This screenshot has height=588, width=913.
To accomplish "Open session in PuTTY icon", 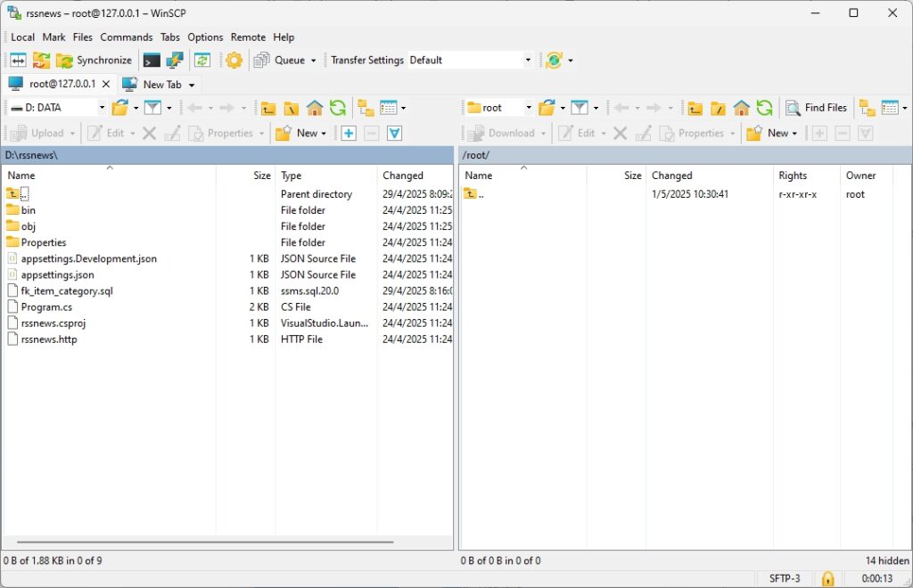I will [x=174, y=60].
